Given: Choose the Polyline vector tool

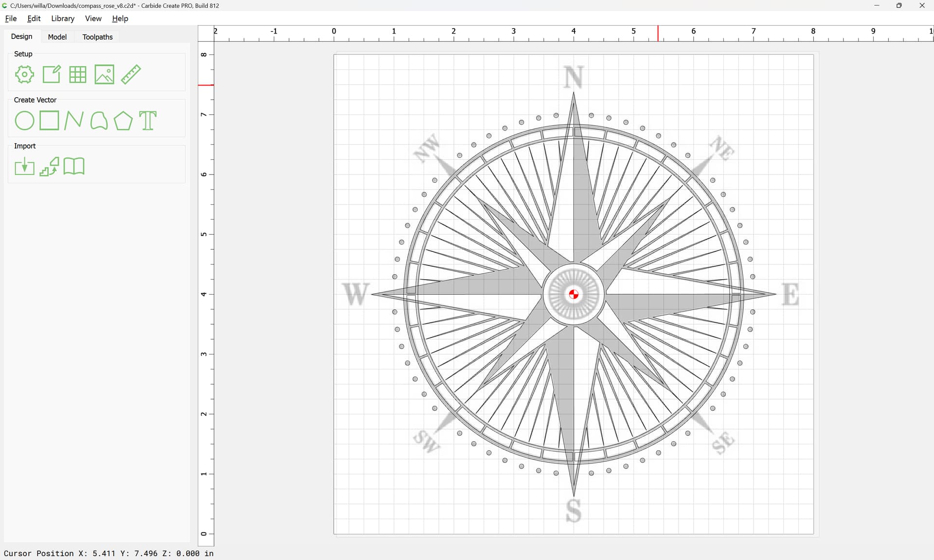Looking at the screenshot, I should (74, 121).
